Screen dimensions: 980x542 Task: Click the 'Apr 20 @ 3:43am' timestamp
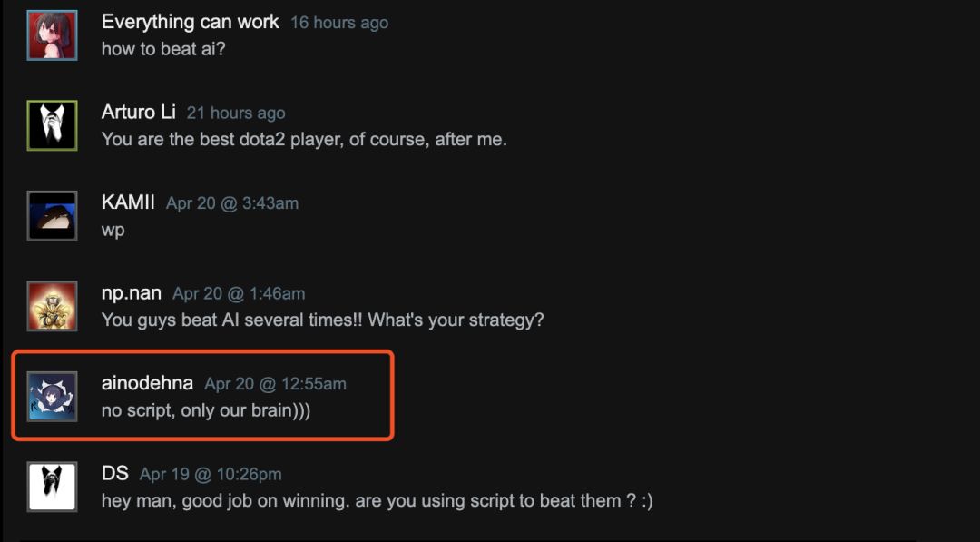pos(232,203)
